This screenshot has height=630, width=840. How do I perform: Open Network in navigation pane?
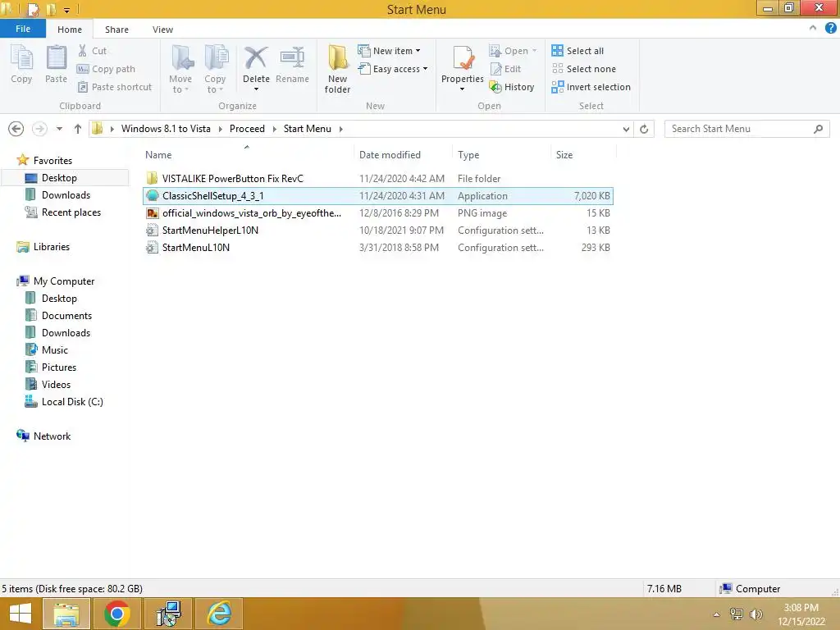[52, 436]
